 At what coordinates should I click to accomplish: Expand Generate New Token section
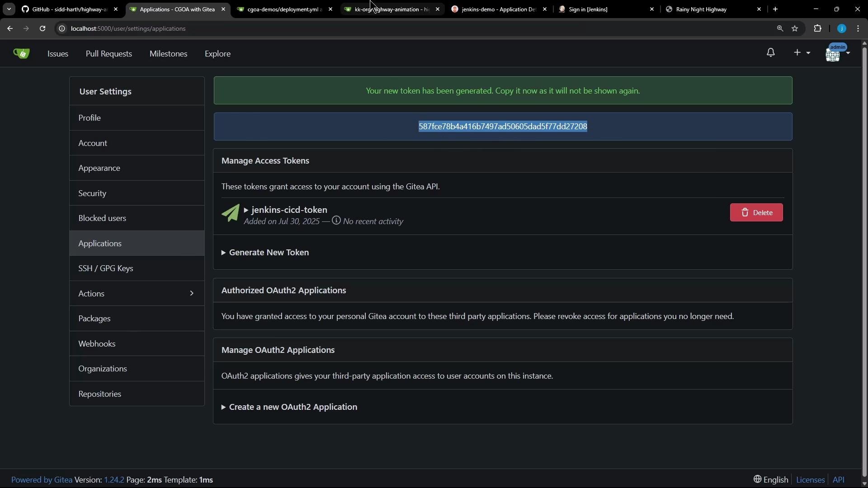point(265,253)
